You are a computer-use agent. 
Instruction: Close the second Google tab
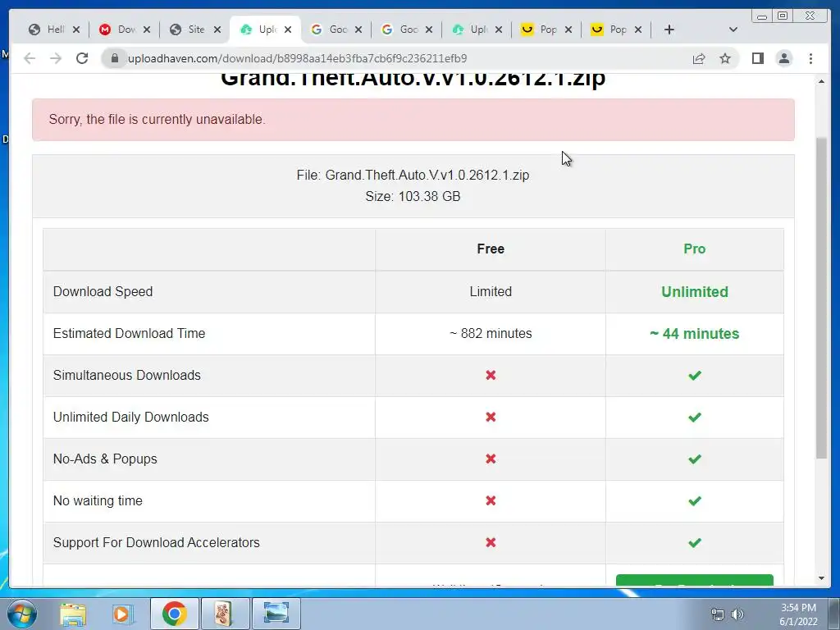point(428,30)
